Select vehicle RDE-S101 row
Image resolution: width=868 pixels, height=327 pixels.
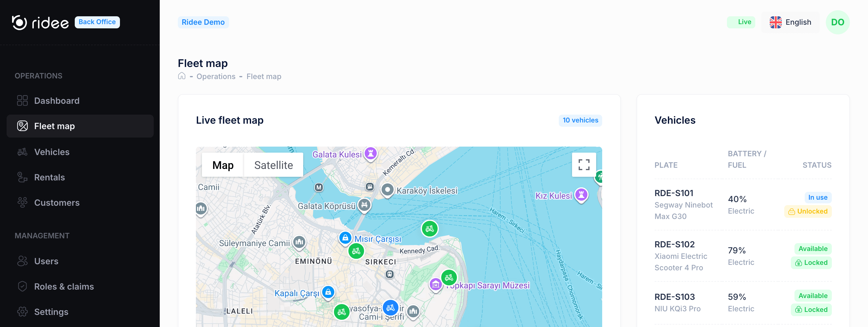743,205
